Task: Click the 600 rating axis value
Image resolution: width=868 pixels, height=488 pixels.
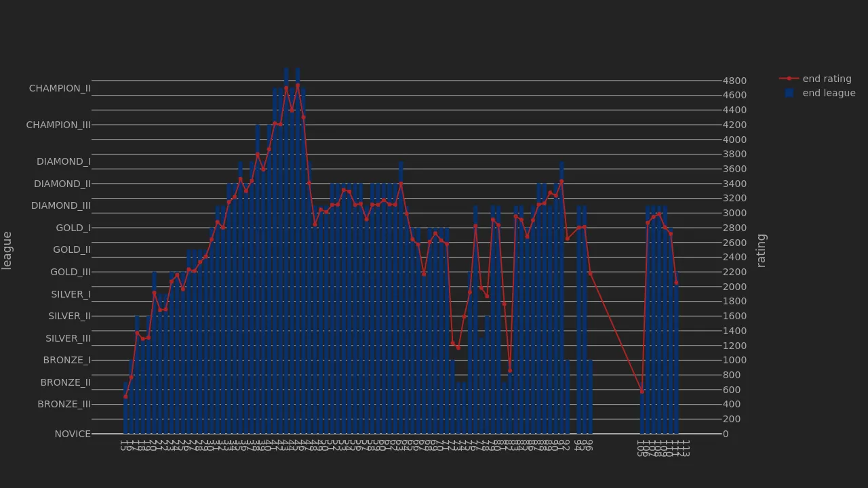Action: pos(732,390)
